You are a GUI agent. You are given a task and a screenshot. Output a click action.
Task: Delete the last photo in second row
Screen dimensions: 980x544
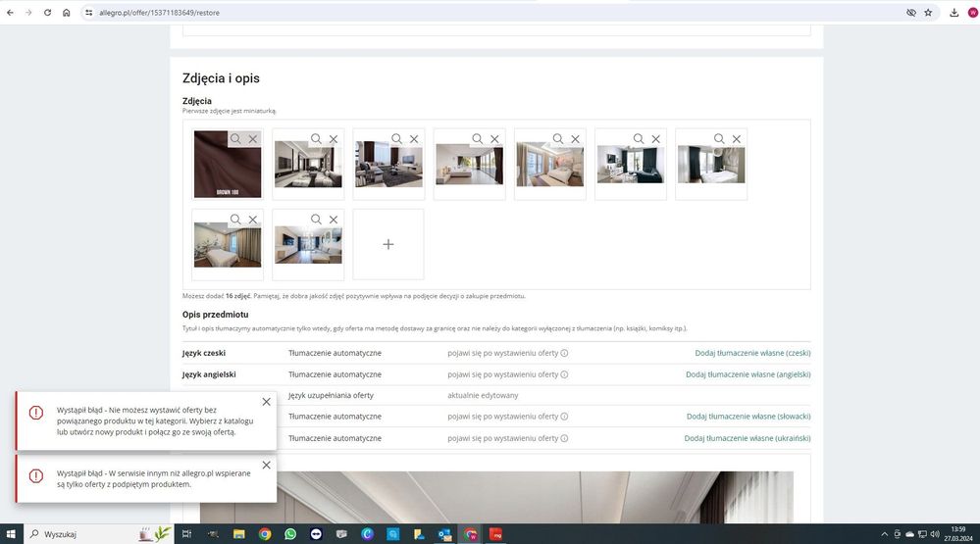coord(334,220)
